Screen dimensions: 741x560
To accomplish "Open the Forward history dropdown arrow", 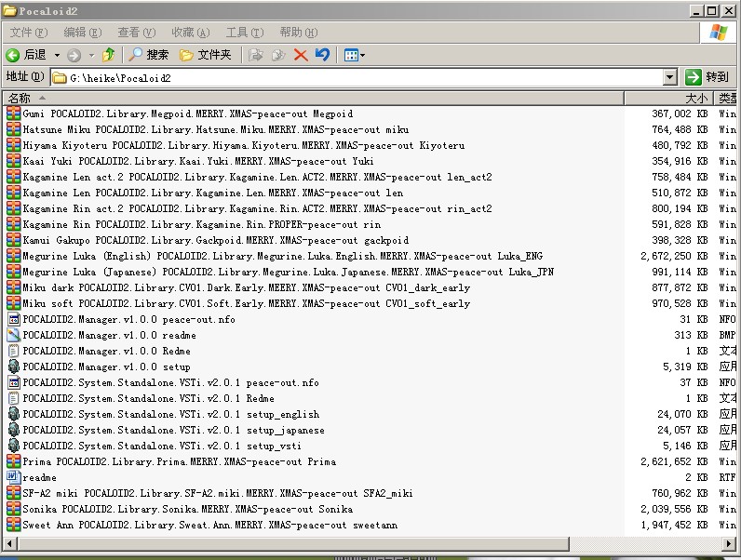I will coord(91,55).
